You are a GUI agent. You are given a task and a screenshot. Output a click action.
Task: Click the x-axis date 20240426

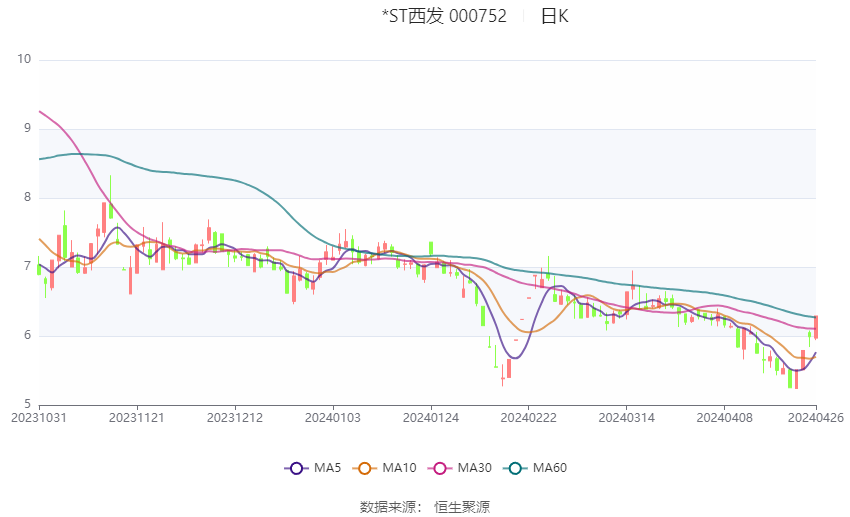(x=816, y=418)
